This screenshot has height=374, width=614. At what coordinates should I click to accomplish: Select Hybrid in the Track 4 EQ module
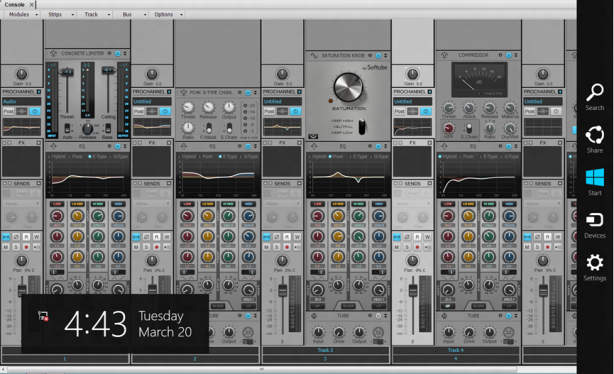point(448,156)
